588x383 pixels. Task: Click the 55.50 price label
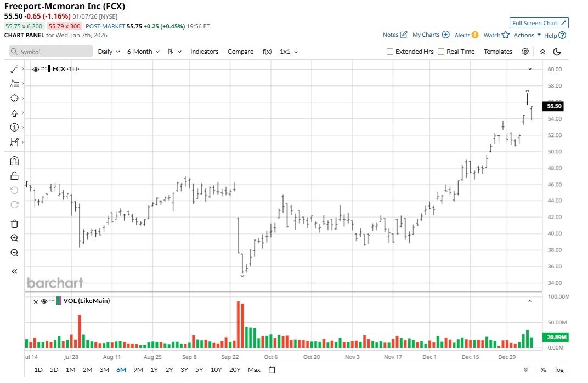[x=553, y=106]
